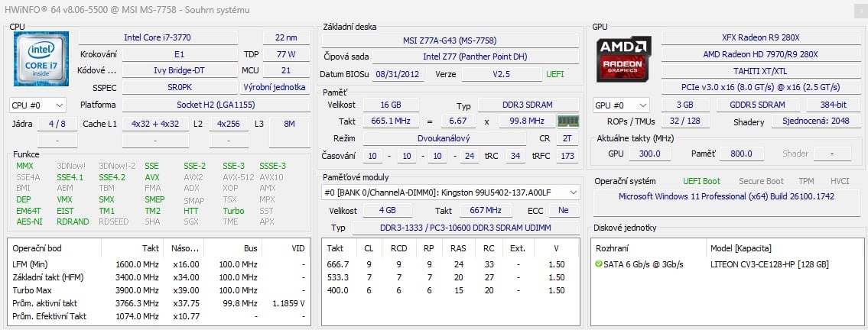Click the AES-NI feature flag
The height and width of the screenshot is (330, 868).
coord(28,222)
